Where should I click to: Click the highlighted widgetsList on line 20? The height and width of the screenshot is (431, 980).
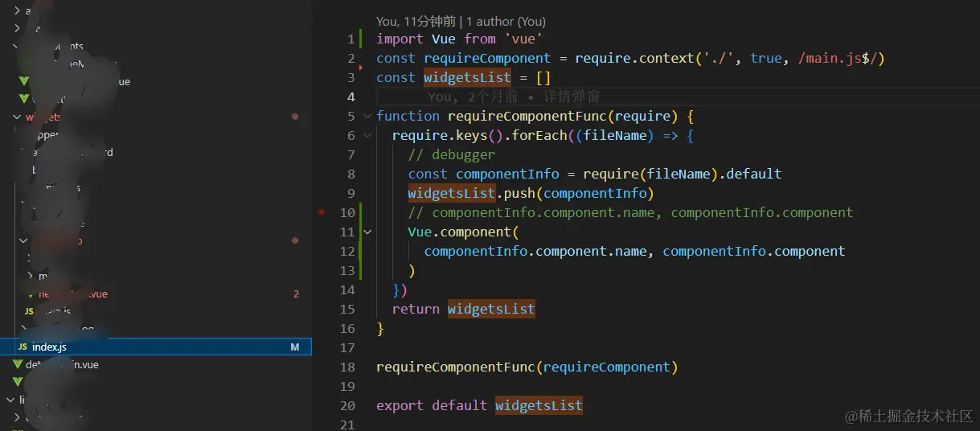coord(539,406)
